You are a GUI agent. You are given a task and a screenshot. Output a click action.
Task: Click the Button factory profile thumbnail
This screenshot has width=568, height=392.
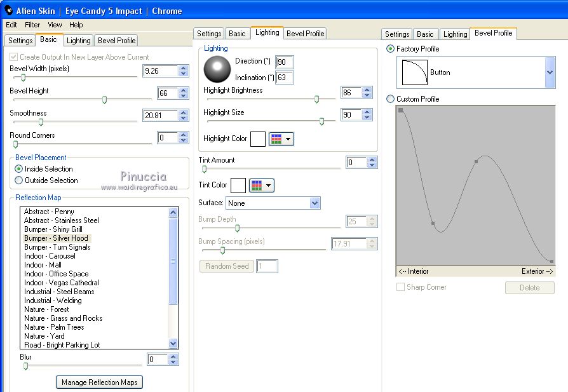(x=414, y=72)
